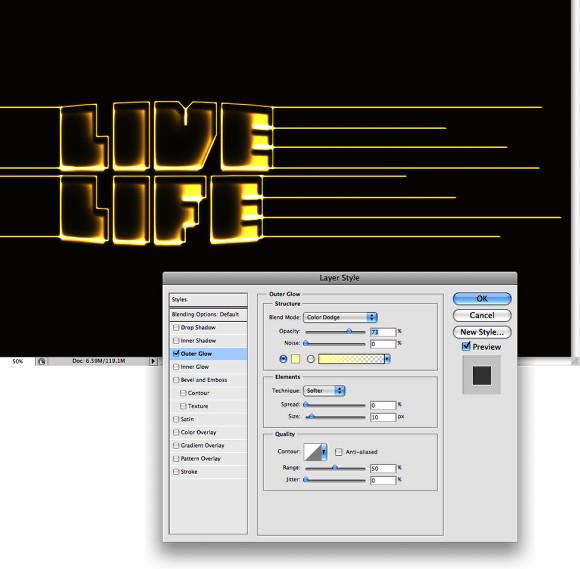Enable the Gradient Overlay checkbox
580x569 pixels.
tap(176, 445)
